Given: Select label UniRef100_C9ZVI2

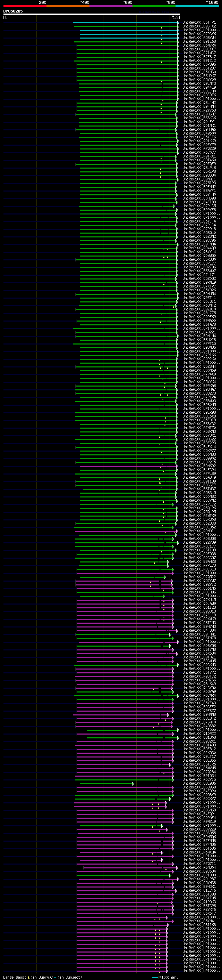Looking at the screenshot, I should click(199, 585).
